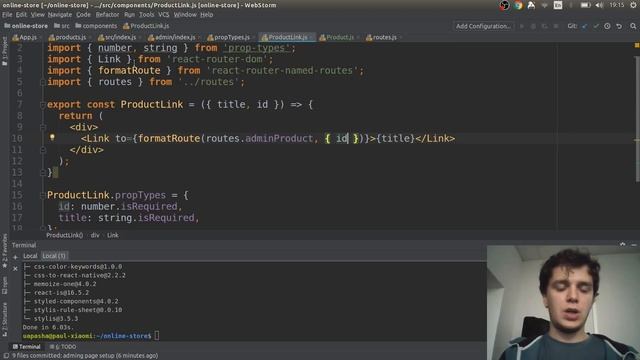Click the 19:15 clock
The width and height of the screenshot is (640, 360).
click(x=616, y=5)
